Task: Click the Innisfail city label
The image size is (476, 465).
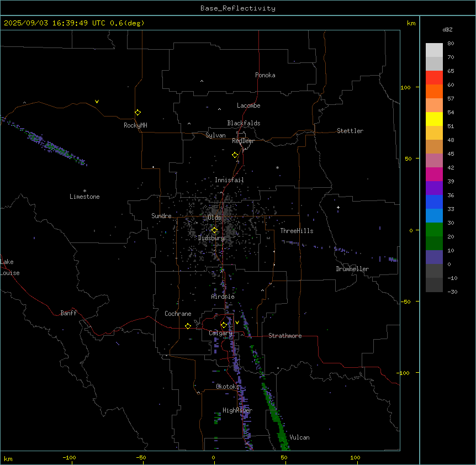Action: tap(229, 180)
